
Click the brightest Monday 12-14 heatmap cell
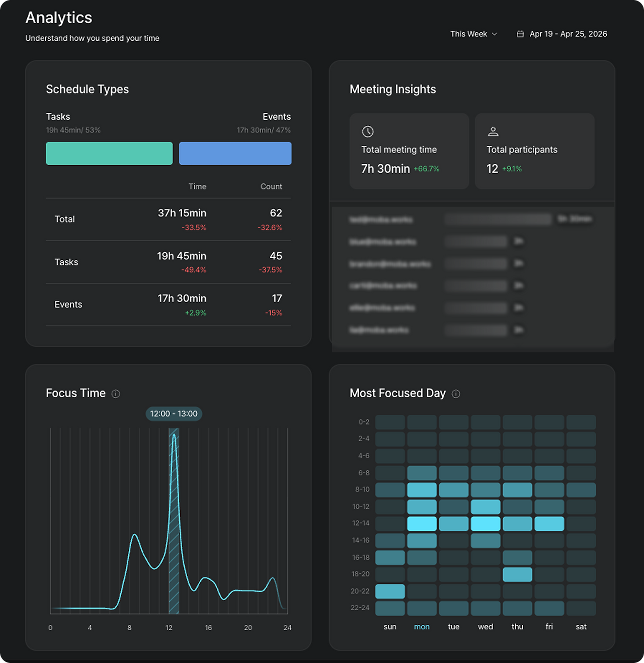tap(422, 524)
